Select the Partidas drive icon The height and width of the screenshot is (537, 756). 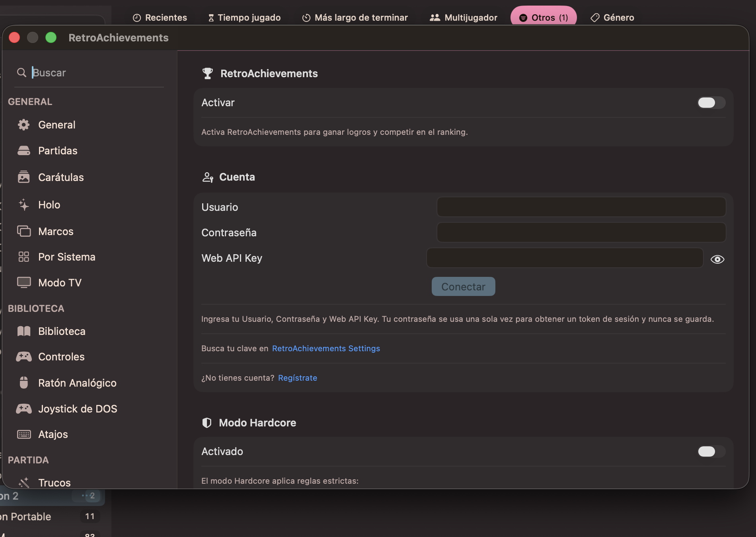(x=24, y=151)
